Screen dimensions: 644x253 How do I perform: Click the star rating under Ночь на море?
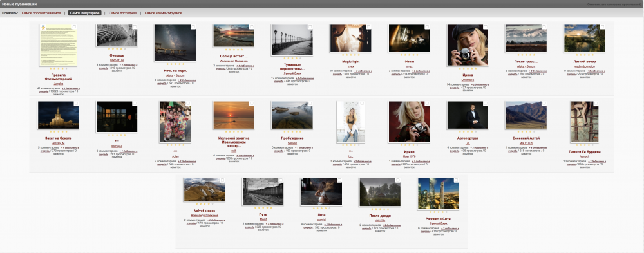click(175, 64)
